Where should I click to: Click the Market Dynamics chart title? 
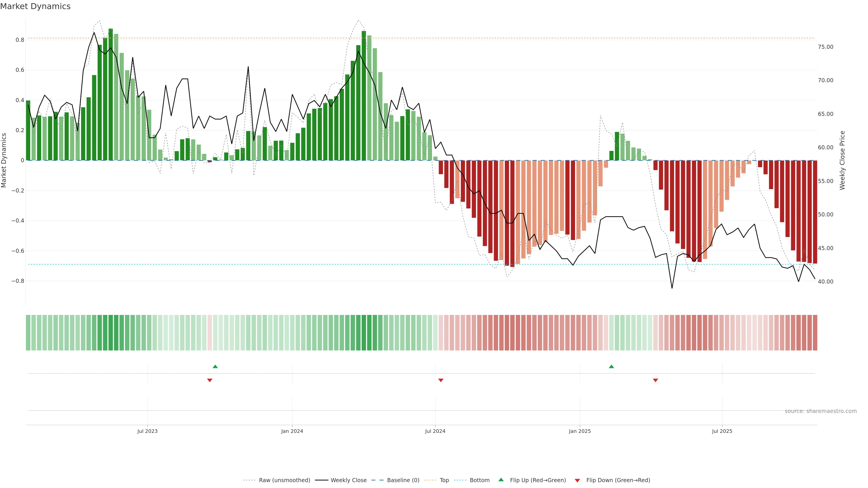(x=35, y=6)
